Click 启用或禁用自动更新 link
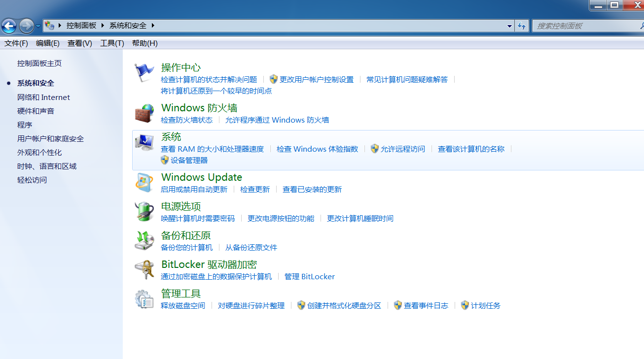This screenshot has height=359, width=644. [194, 190]
